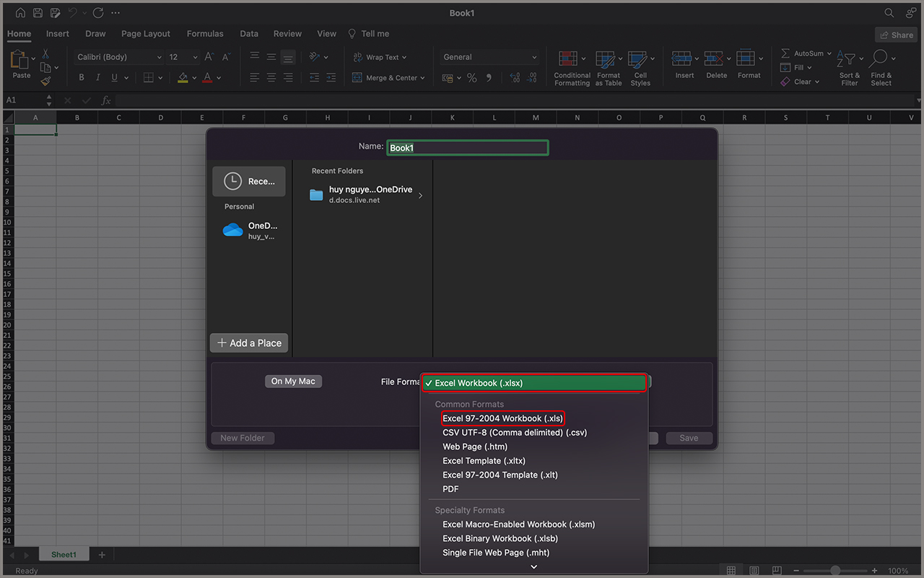Open the Review tab
Image resolution: width=924 pixels, height=578 pixels.
tap(287, 34)
